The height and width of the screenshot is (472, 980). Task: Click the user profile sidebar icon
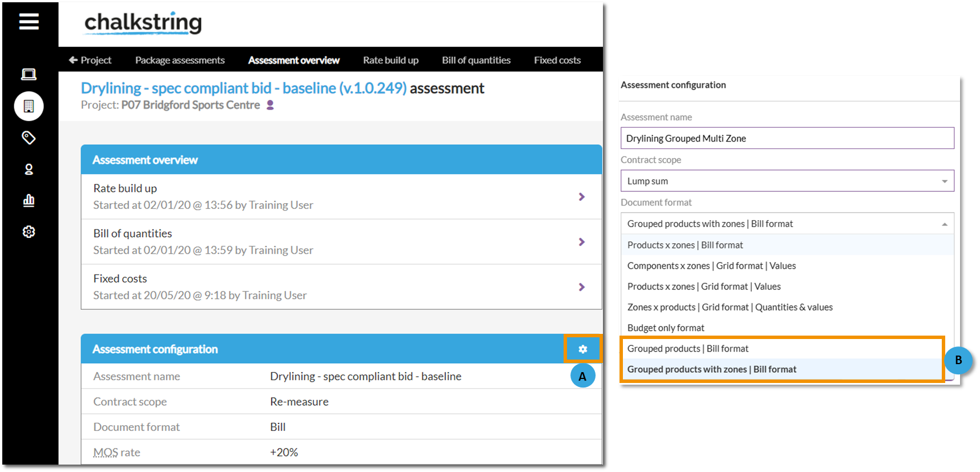(x=29, y=170)
